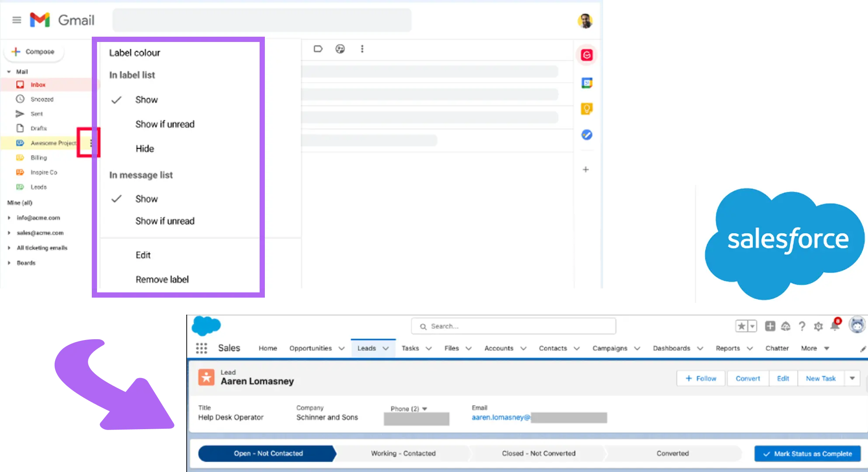Click Follow button on lead
The height and width of the screenshot is (472, 868).
point(701,378)
